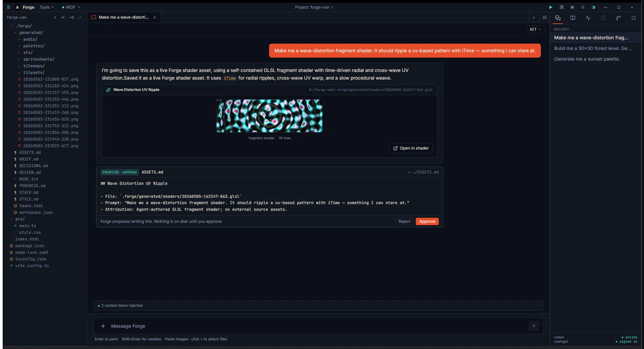Open the MCP dropdown menu

click(71, 7)
